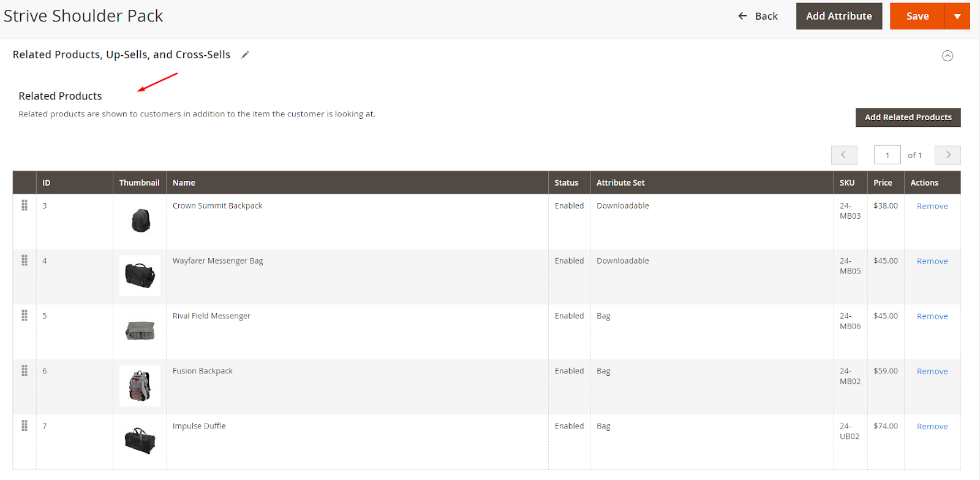Viewport: 980px width, 480px height.
Task: Click the Add Attribute button
Action: 839,16
